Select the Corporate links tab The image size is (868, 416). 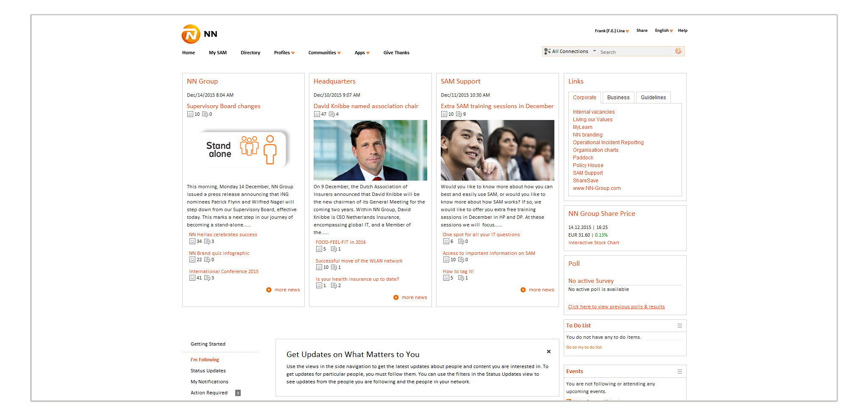[x=584, y=98]
